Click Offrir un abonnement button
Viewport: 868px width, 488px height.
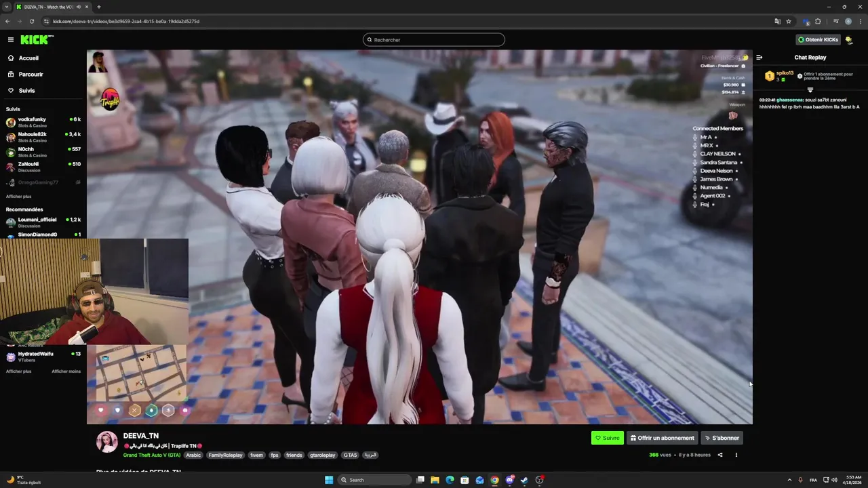[x=663, y=438]
